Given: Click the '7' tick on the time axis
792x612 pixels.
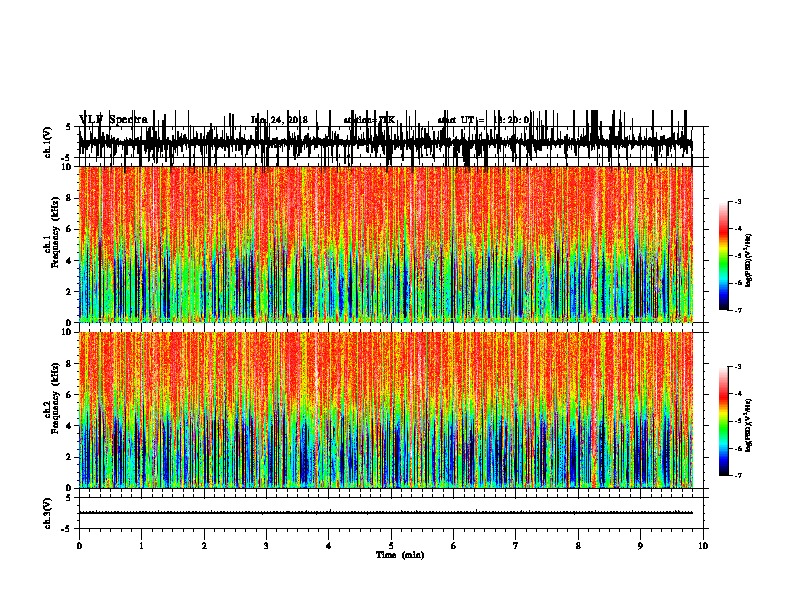Looking at the screenshot, I should click(516, 546).
